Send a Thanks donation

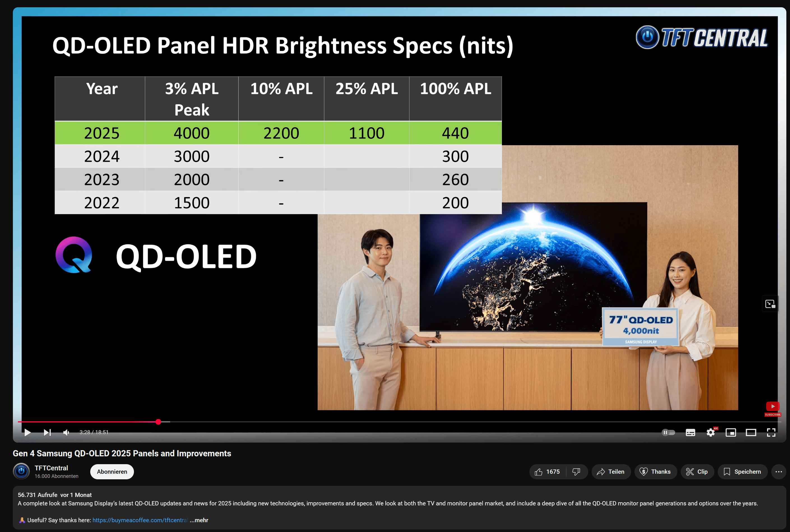point(655,472)
